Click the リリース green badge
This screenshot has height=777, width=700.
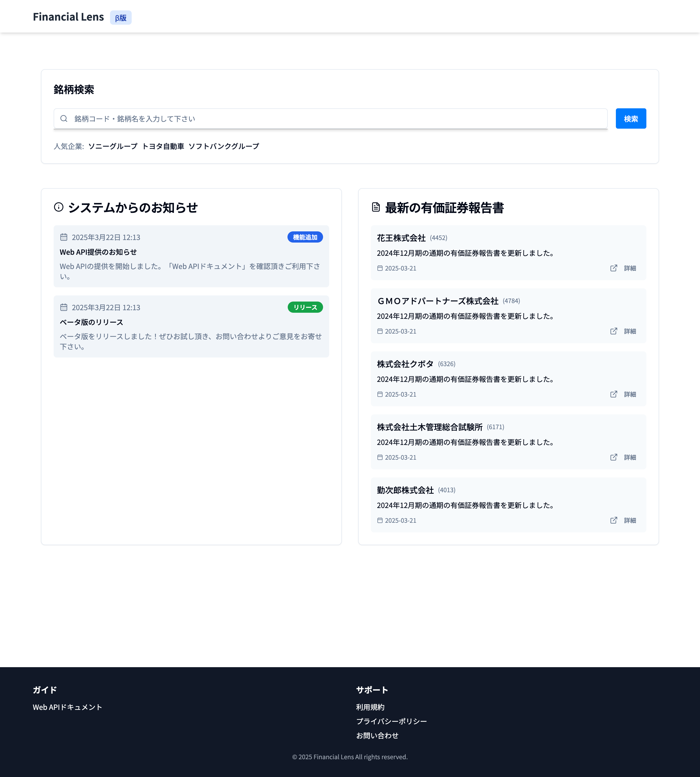(305, 307)
